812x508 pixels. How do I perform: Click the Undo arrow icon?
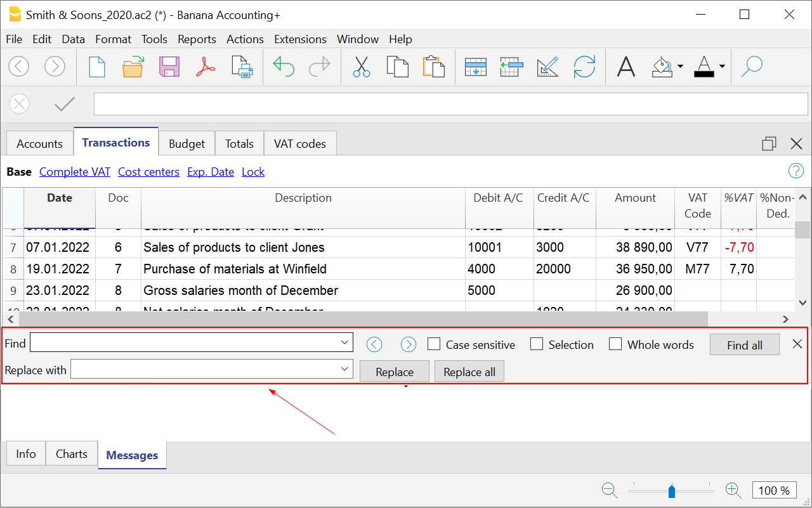tap(284, 66)
